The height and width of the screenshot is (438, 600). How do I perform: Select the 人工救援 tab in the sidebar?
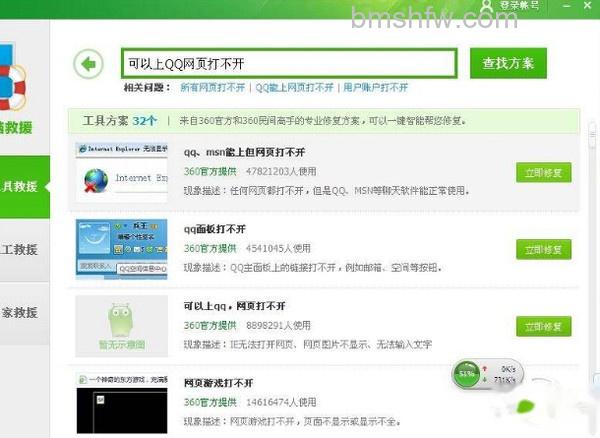click(x=25, y=250)
